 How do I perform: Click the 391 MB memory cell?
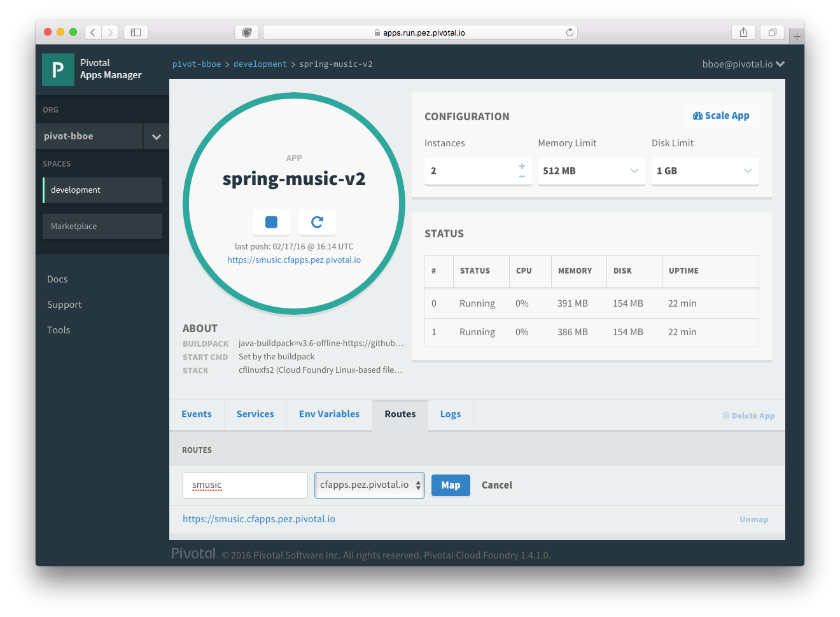click(573, 303)
